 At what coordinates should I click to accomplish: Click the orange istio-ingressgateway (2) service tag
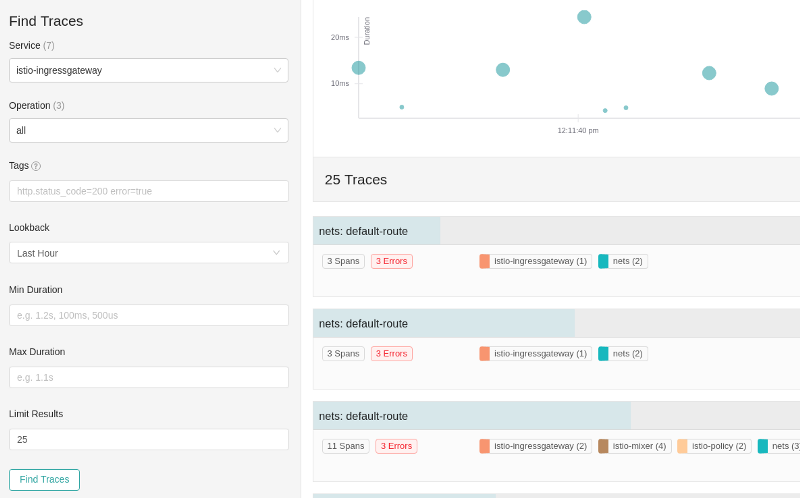click(535, 446)
